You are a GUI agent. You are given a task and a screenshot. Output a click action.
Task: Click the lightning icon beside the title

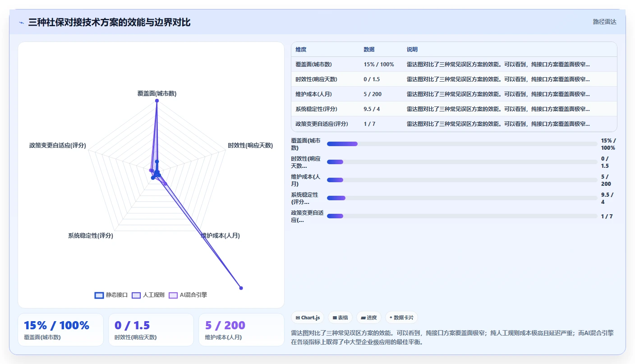coord(22,23)
